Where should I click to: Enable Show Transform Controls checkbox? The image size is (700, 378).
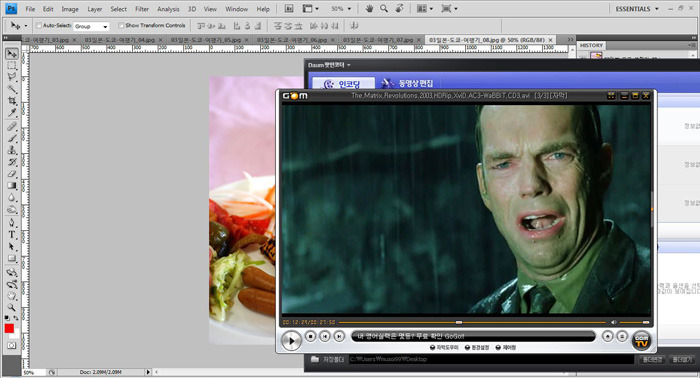point(121,25)
